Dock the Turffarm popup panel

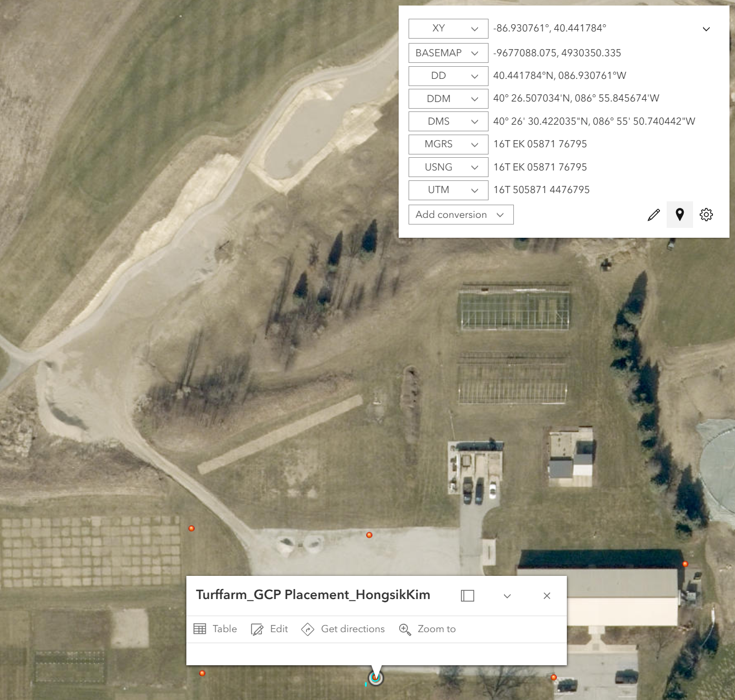click(x=468, y=596)
